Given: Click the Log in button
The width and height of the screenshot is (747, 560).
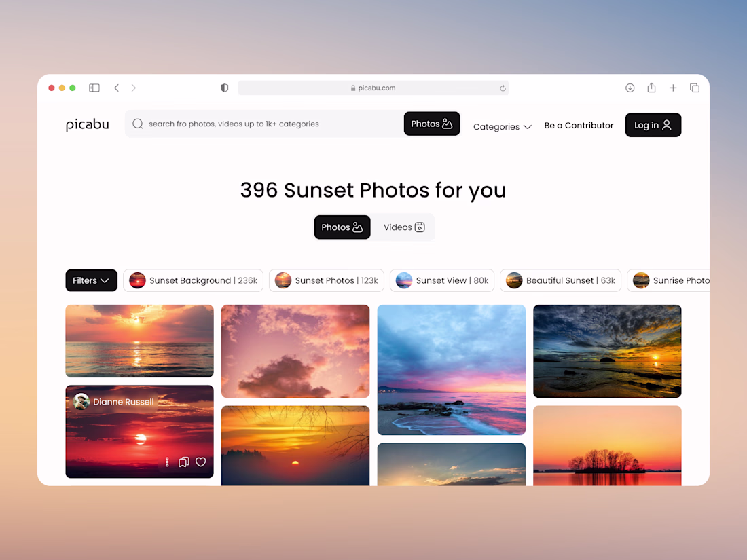Looking at the screenshot, I should click(653, 125).
